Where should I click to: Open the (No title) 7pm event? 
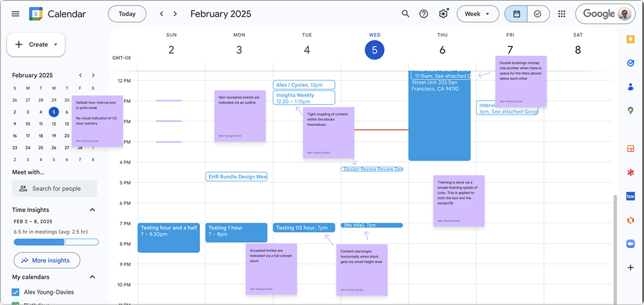click(x=372, y=225)
